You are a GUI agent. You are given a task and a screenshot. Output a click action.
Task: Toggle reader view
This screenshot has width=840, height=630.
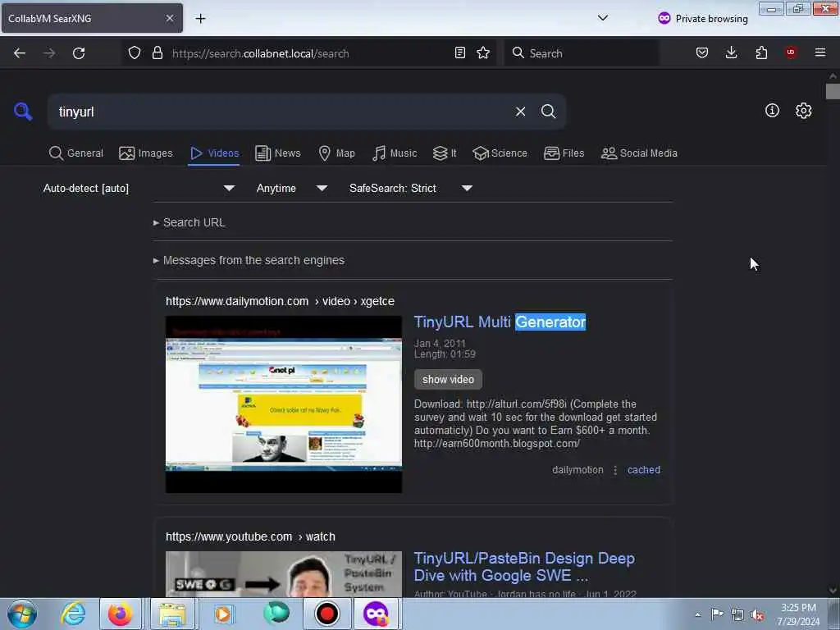coord(459,52)
